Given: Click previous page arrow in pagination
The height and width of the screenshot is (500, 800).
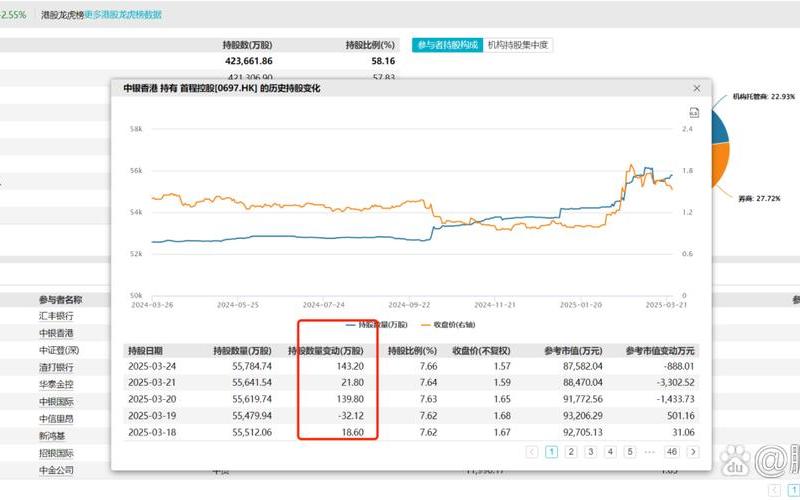Looking at the screenshot, I should click(532, 452).
